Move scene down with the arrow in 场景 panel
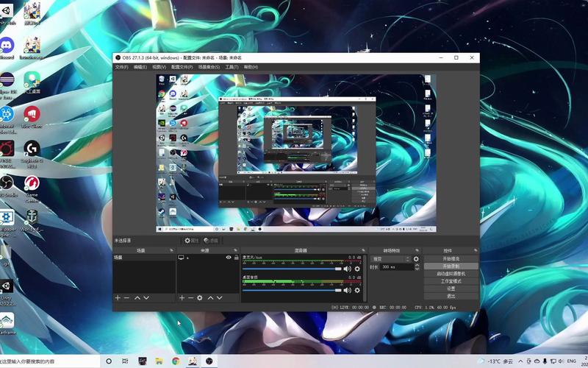 146,298
